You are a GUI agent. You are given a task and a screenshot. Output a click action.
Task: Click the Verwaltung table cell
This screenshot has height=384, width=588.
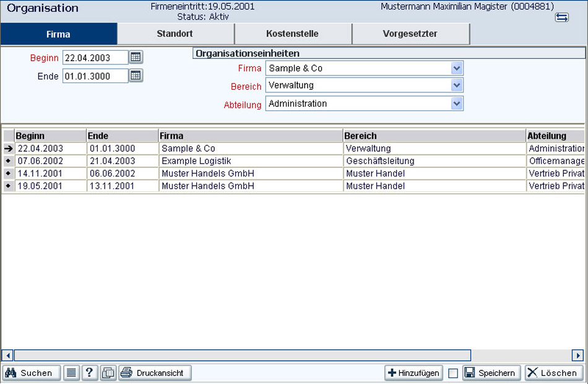435,148
